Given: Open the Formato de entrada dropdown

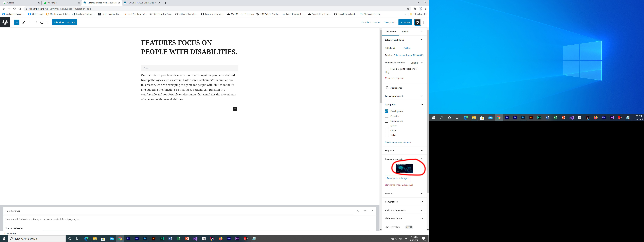Looking at the screenshot, I should pos(416,63).
